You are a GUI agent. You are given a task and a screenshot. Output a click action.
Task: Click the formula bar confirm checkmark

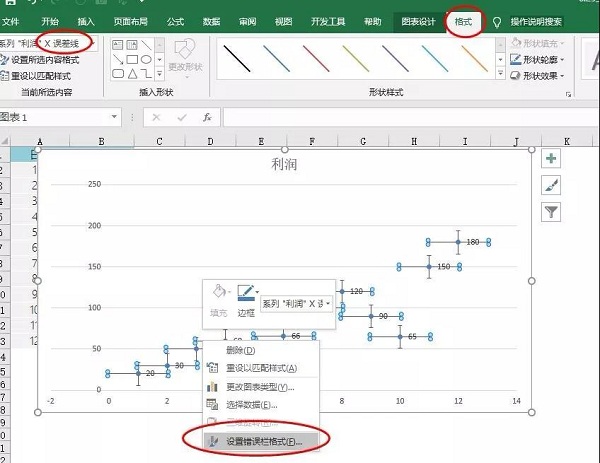(182, 117)
